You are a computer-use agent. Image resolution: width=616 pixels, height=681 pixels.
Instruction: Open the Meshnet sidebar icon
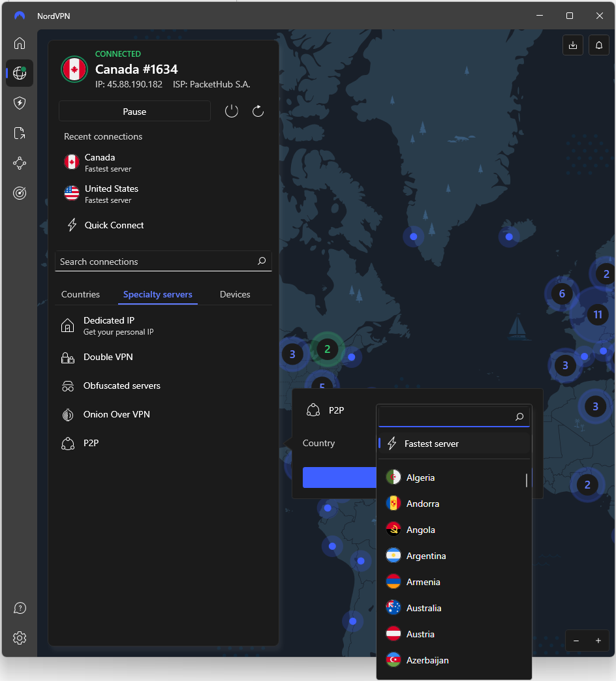click(x=20, y=163)
